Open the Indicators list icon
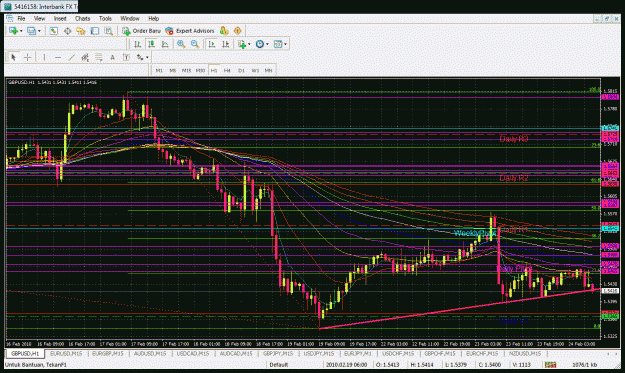625x373 pixels. click(x=242, y=44)
